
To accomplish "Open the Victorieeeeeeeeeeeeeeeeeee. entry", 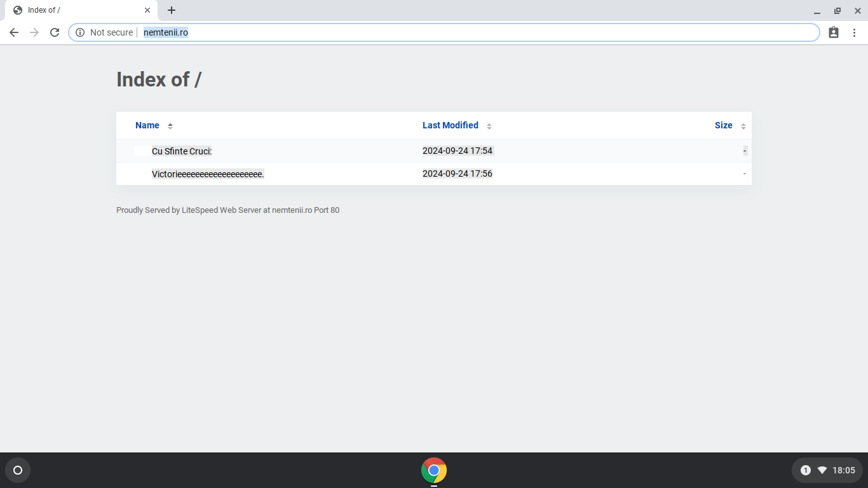I will point(208,174).
